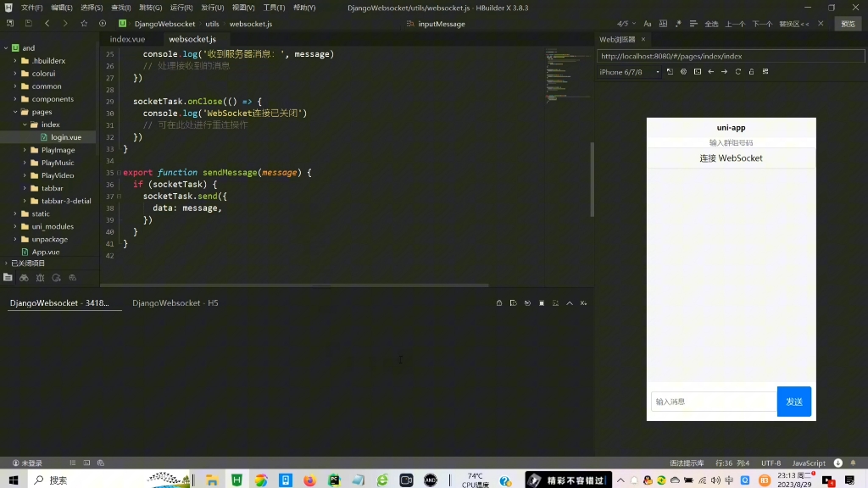868x488 pixels.
Task: Navigate back with the left arrow in the top toolbar
Action: 47,24
